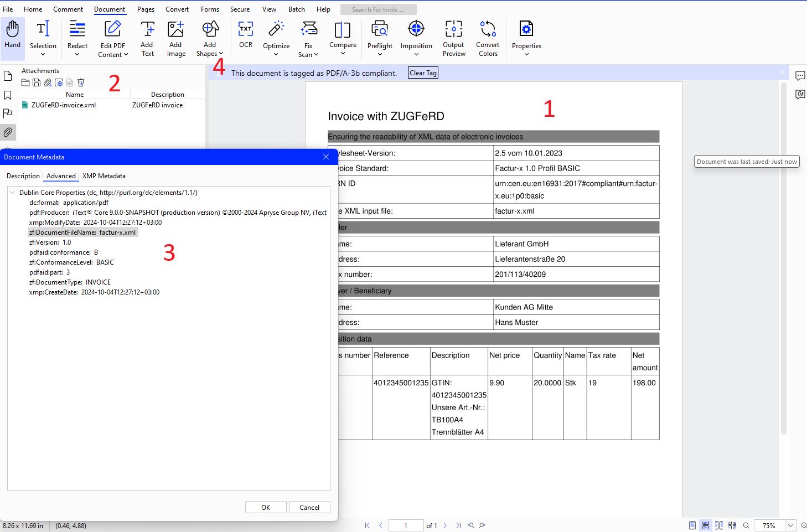Screen dimensions: 807x532
Task: Open the Comment menu
Action: coord(68,9)
